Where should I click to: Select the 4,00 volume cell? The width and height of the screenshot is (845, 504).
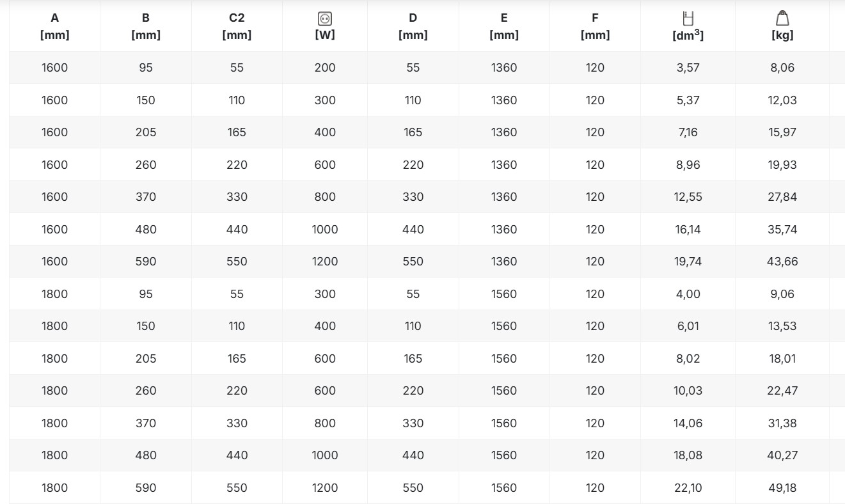point(688,294)
